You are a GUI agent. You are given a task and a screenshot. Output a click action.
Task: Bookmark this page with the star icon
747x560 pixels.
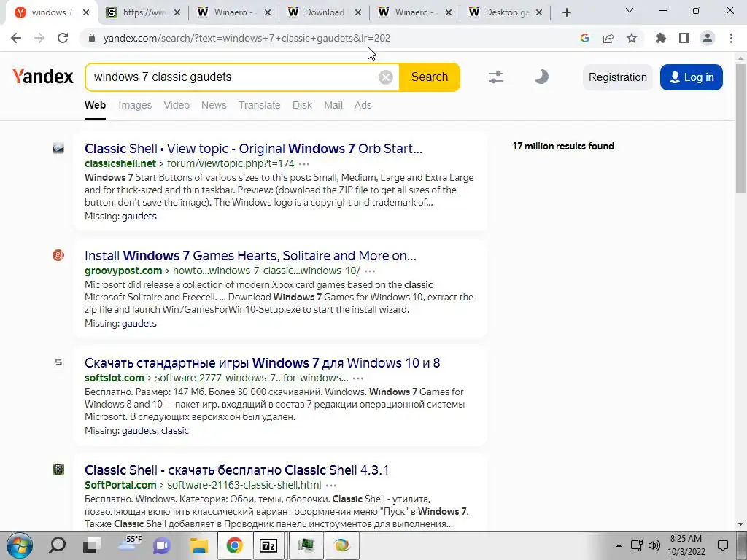[632, 38]
